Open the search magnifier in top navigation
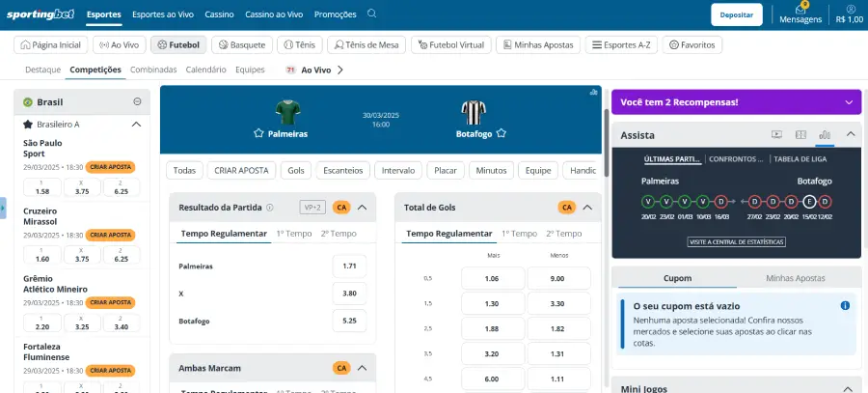This screenshot has height=393, width=868. pyautogui.click(x=372, y=14)
